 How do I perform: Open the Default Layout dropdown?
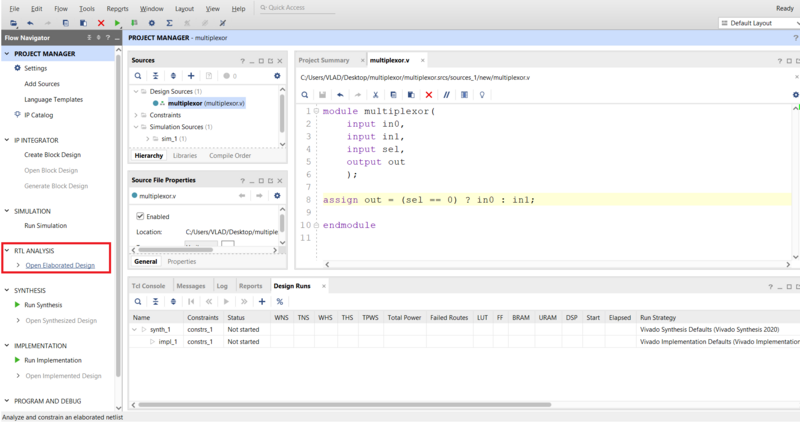point(759,23)
